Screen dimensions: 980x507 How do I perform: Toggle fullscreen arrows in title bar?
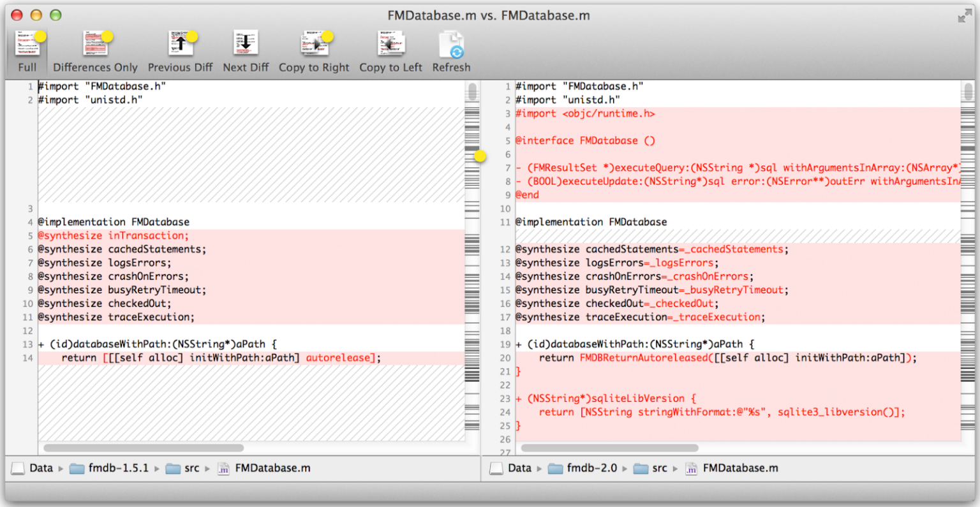pos(964,17)
